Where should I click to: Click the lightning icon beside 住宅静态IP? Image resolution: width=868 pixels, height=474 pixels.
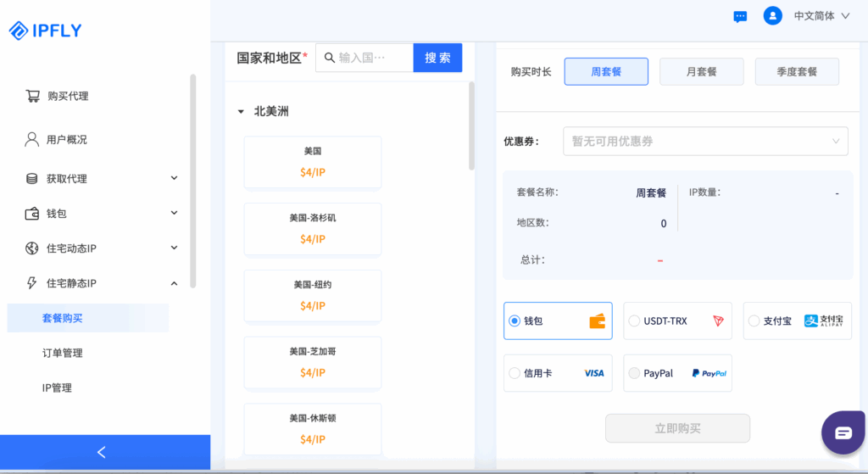(31, 283)
